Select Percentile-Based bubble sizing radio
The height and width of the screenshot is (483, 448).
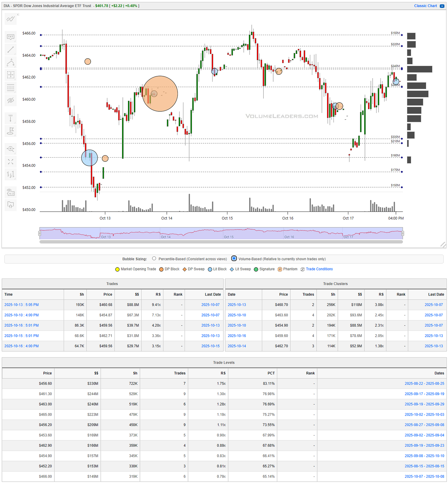tap(154, 259)
